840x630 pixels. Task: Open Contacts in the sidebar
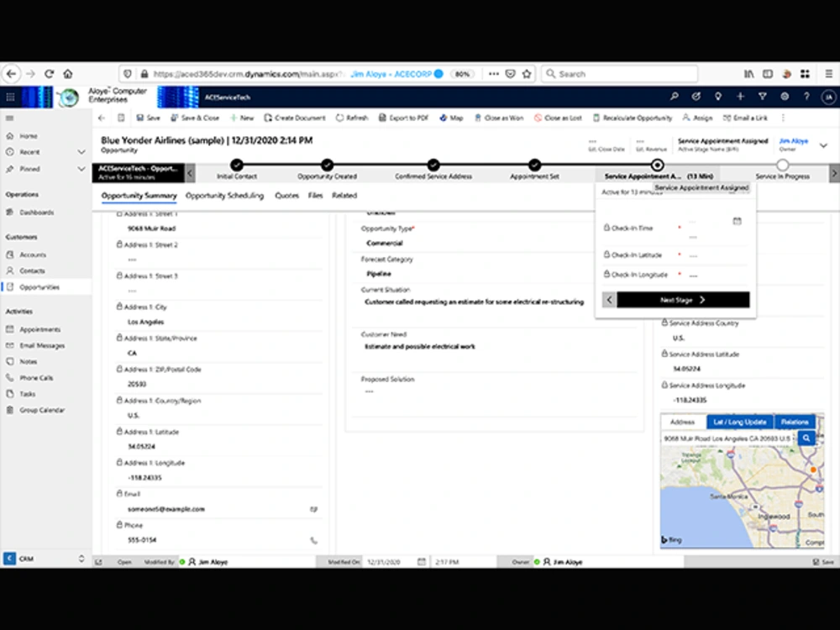(x=32, y=271)
